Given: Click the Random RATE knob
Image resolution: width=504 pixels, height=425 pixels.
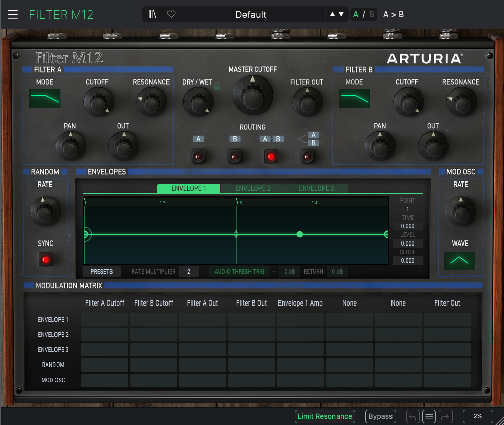Looking at the screenshot, I should (x=45, y=212).
